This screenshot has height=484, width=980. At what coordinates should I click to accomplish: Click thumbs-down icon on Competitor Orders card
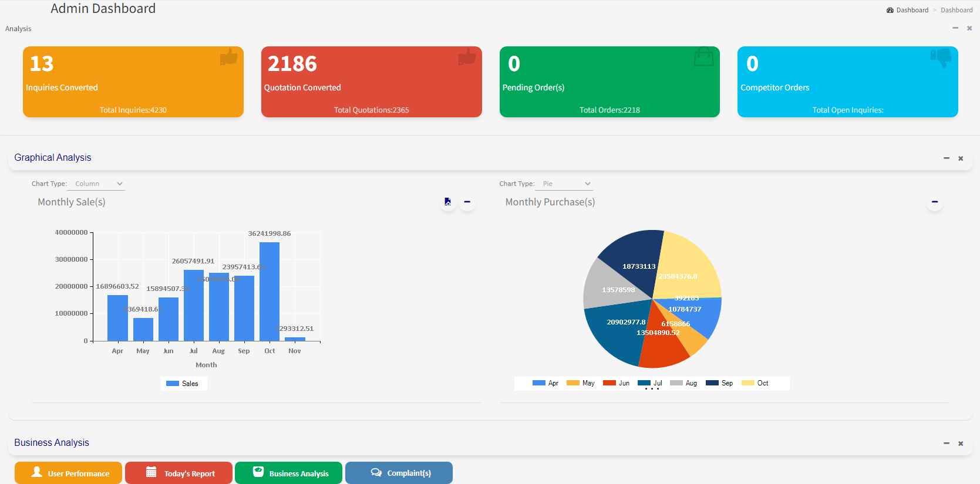coord(941,57)
